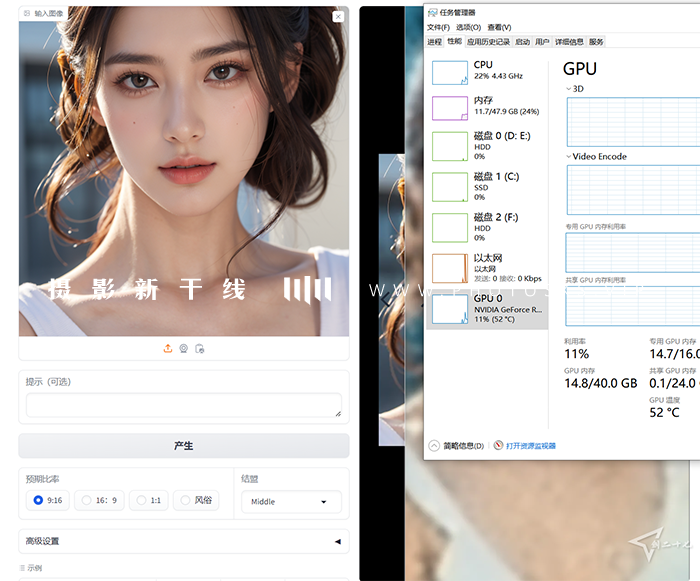Switch to the 性能 tab in Task Manager

pyautogui.click(x=454, y=41)
